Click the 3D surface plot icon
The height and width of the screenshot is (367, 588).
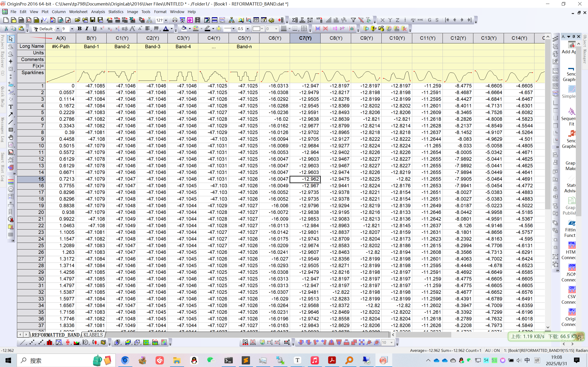(x=128, y=342)
